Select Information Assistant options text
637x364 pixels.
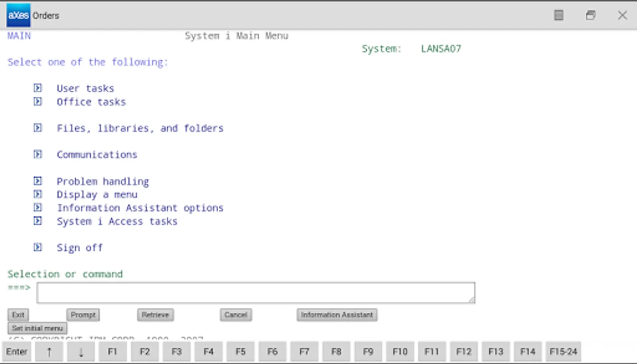tap(140, 208)
